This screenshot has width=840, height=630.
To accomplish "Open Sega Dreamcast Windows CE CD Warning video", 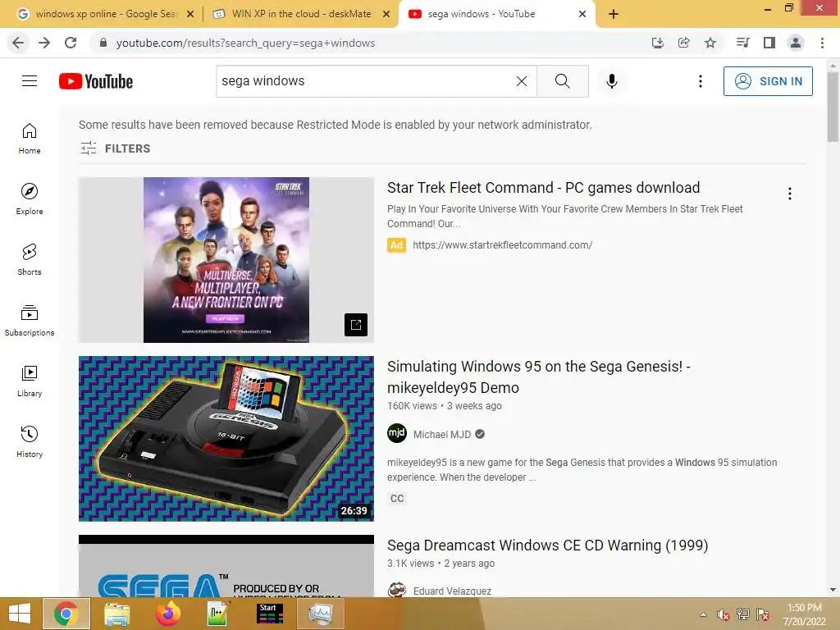I will (x=547, y=545).
